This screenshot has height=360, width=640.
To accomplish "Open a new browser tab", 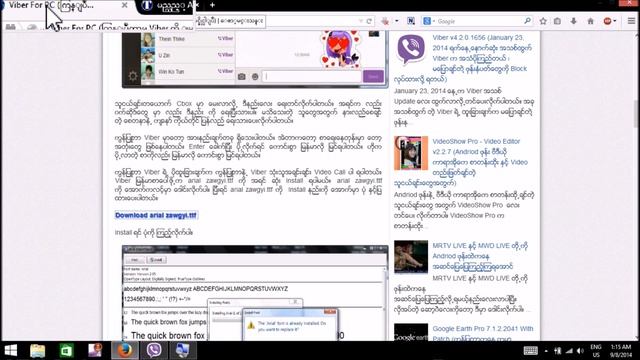I will point(212,5).
